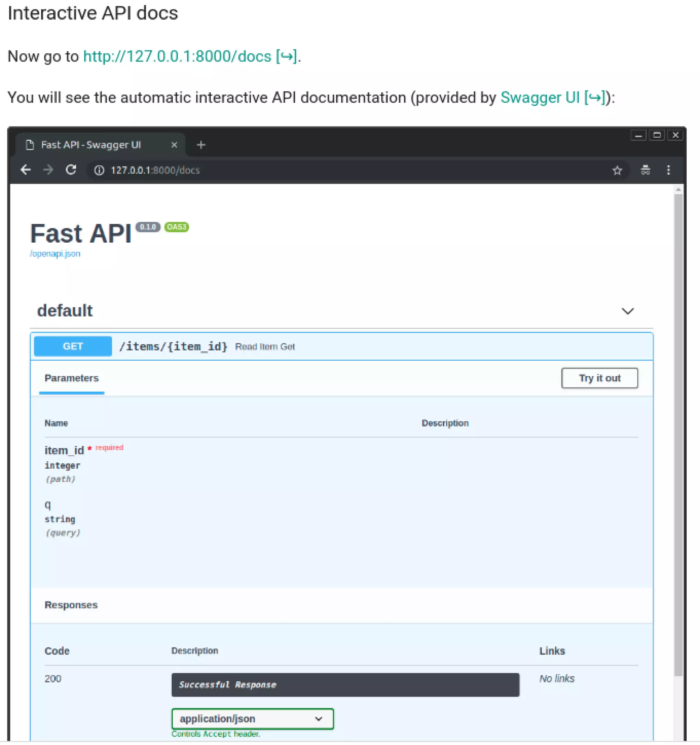The height and width of the screenshot is (745, 700).
Task: Close the Fast API - Swagger UI tab
Action: pyautogui.click(x=174, y=145)
